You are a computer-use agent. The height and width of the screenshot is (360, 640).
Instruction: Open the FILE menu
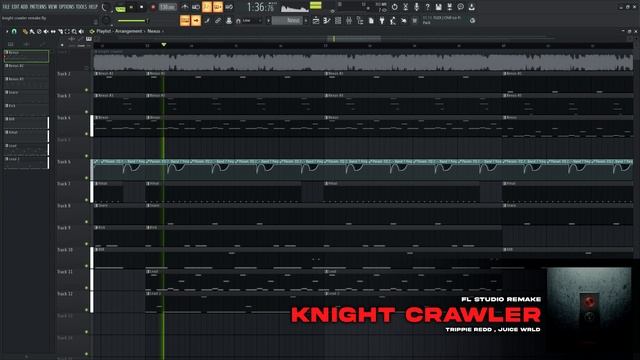[x=6, y=7]
